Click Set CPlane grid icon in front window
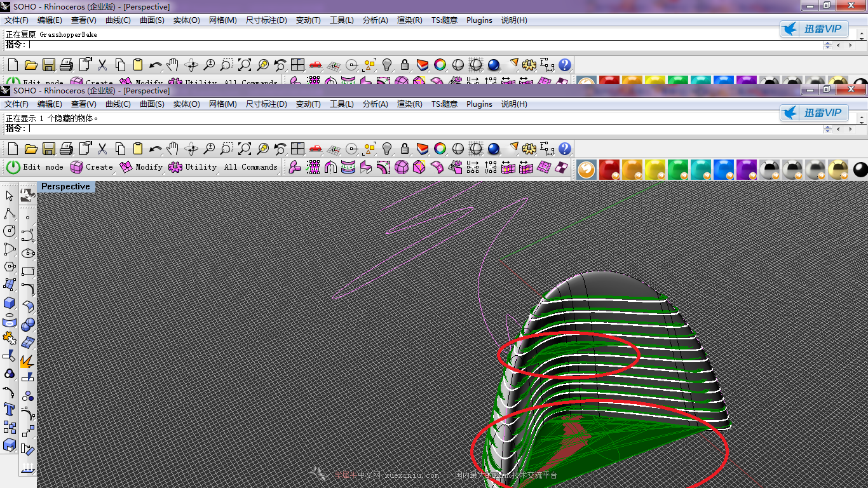The height and width of the screenshot is (488, 868). point(334,149)
